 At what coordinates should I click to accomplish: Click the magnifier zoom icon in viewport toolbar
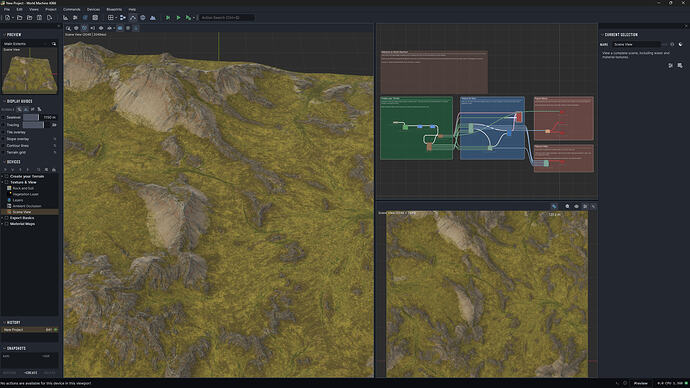pyautogui.click(x=68, y=28)
